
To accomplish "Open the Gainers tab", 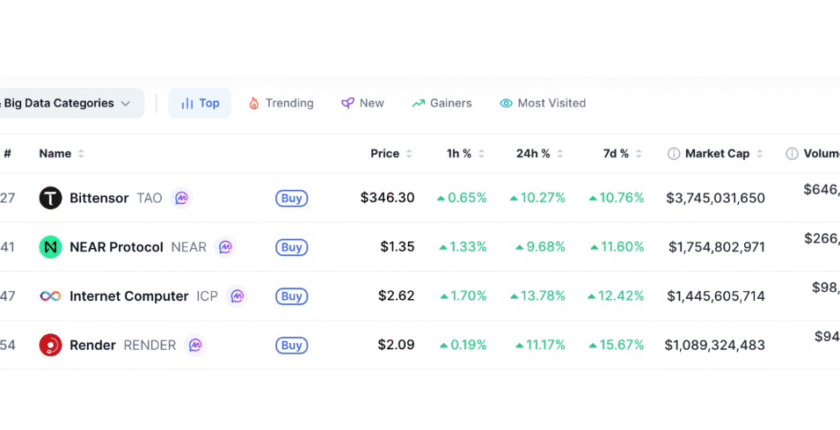I will [442, 103].
